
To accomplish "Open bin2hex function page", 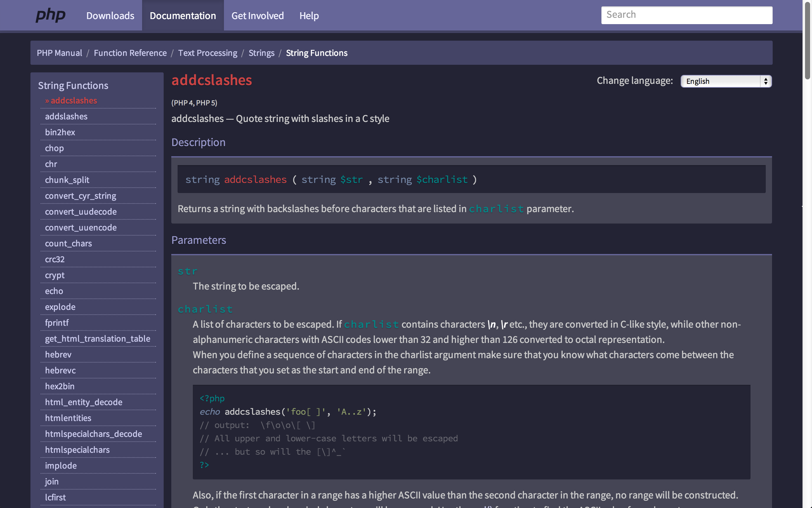I will 60,132.
